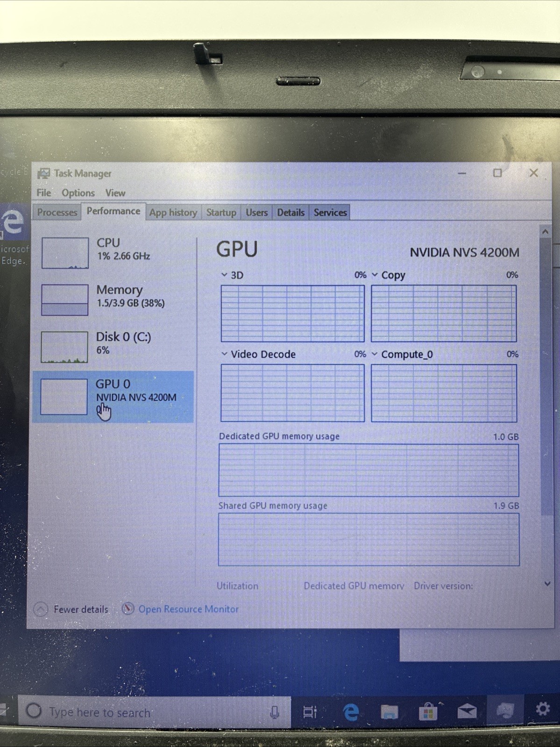Click the CPU usage mini graph thumbnail
Screen dimensions: 560x747
pos(65,253)
